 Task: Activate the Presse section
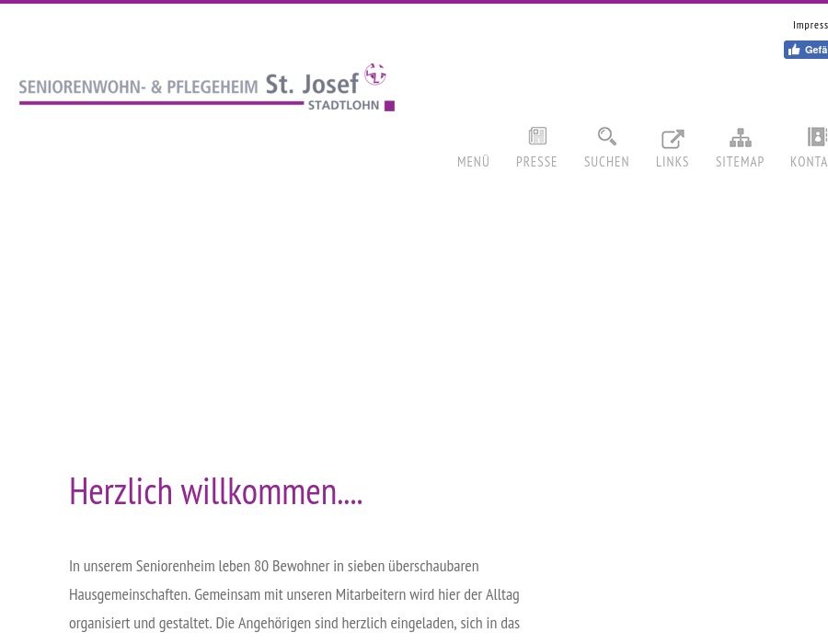(536, 161)
